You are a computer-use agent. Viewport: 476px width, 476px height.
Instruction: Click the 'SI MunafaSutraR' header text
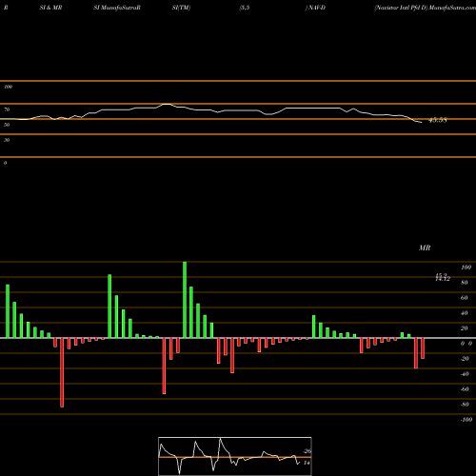click(117, 8)
